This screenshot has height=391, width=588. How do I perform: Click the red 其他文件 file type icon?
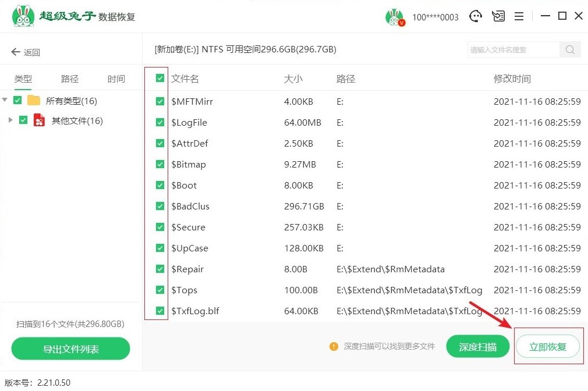40,120
